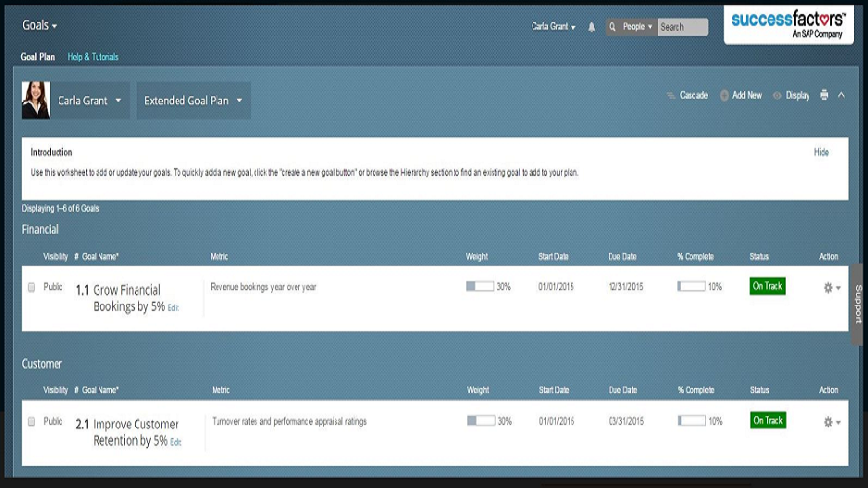Switch to the Goal Plan tab
The width and height of the screenshot is (868, 488).
[x=38, y=57]
